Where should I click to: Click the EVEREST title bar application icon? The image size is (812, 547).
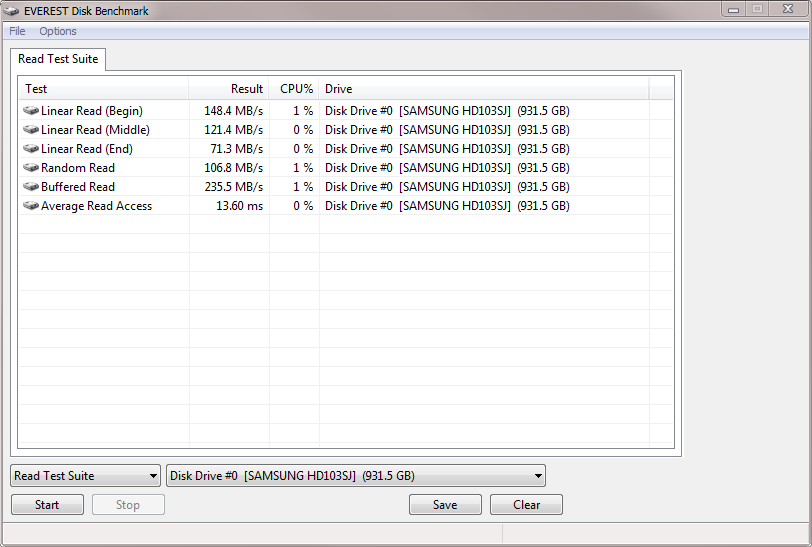(11, 11)
